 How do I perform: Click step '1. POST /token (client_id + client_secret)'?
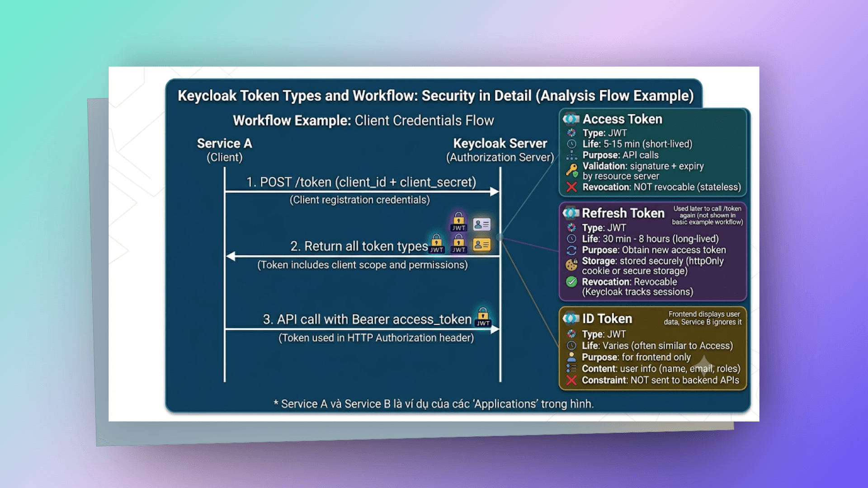(x=361, y=182)
